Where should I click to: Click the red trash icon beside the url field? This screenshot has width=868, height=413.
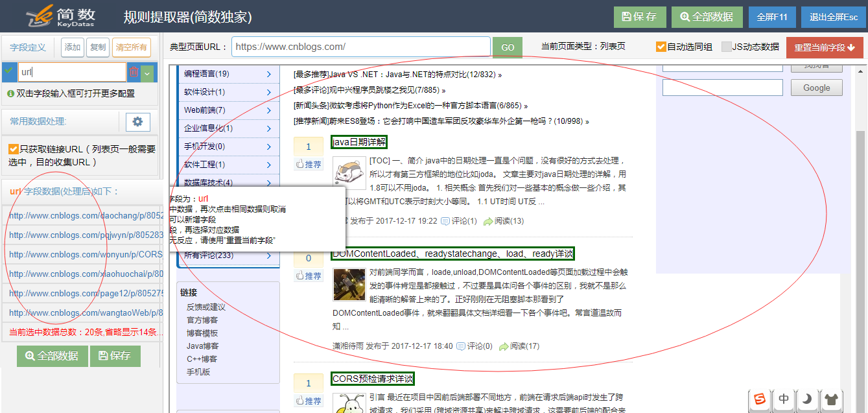(x=134, y=72)
